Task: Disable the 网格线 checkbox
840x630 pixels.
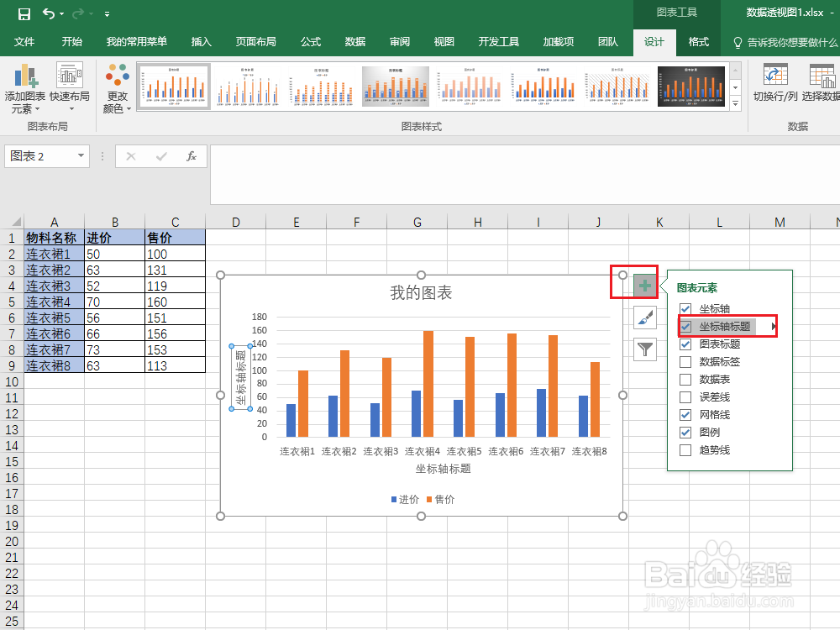Action: [x=685, y=414]
